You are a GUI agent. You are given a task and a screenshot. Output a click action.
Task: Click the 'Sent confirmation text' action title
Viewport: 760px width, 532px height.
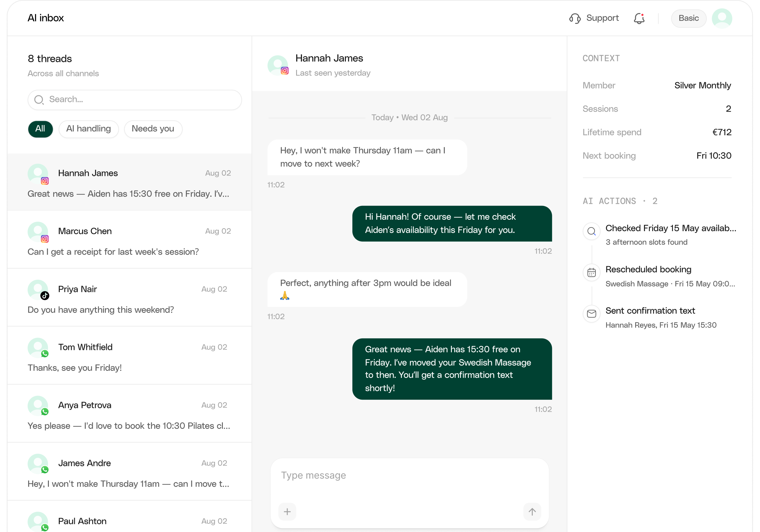(650, 311)
